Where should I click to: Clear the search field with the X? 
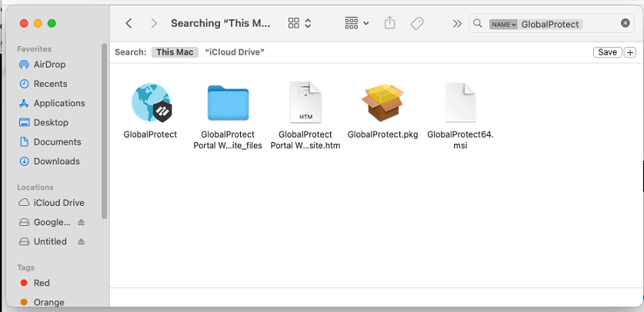[625, 23]
